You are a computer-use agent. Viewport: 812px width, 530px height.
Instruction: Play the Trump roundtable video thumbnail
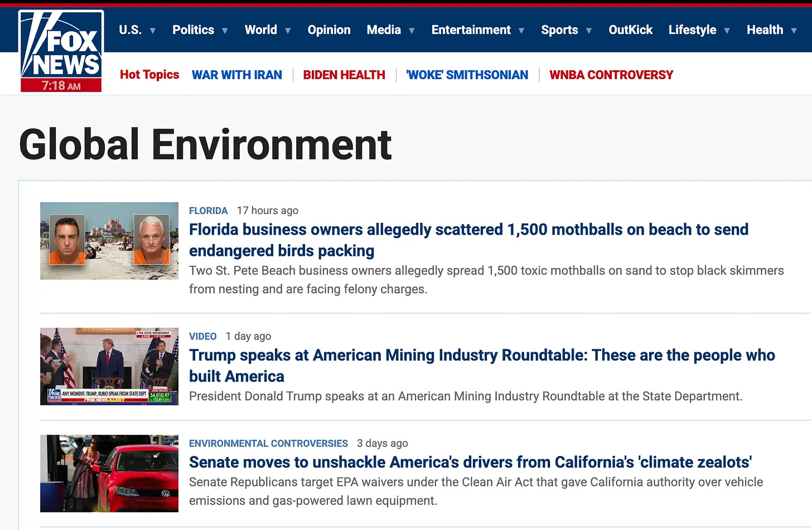[x=109, y=366]
